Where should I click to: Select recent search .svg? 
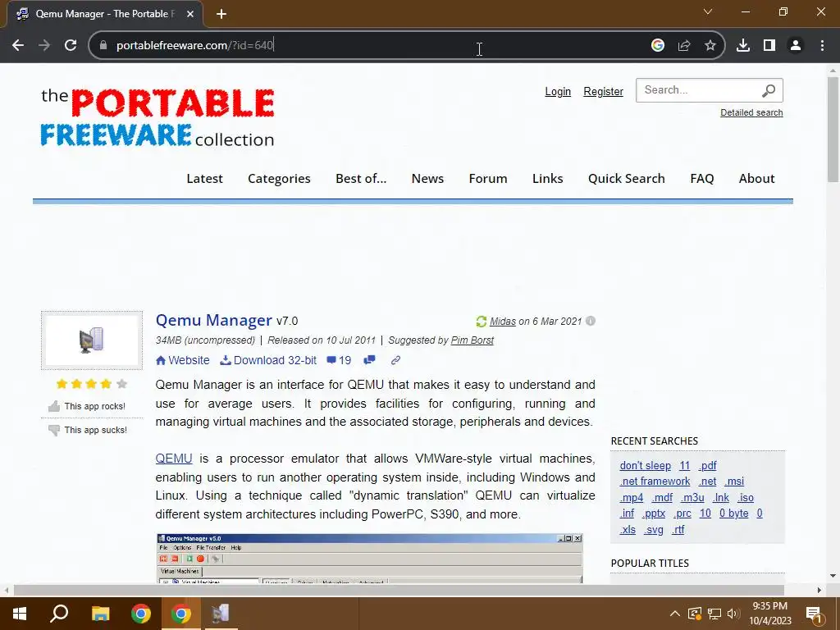coord(653,529)
